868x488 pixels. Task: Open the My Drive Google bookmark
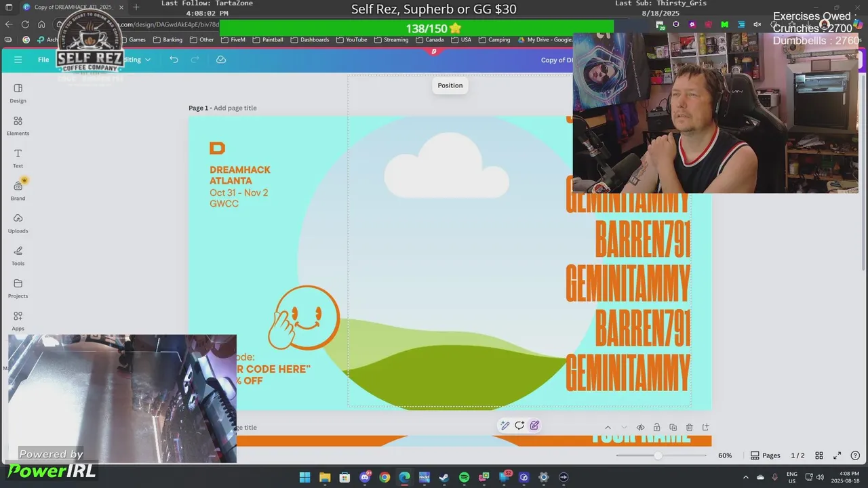[x=545, y=40]
